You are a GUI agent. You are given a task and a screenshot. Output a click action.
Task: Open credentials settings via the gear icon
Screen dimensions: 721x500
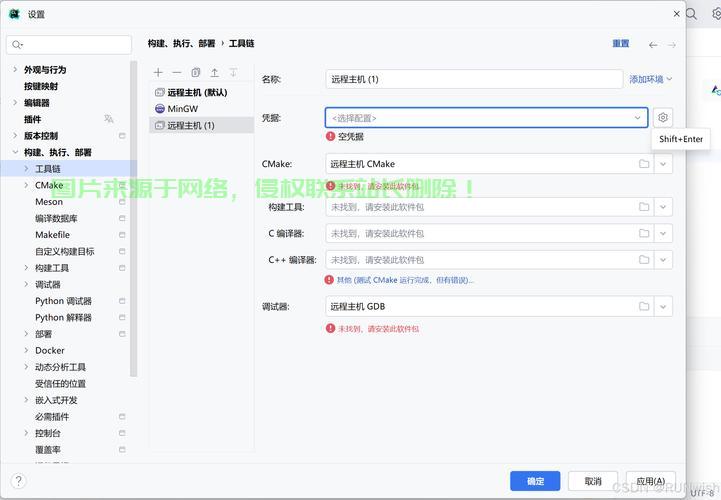tap(664, 118)
